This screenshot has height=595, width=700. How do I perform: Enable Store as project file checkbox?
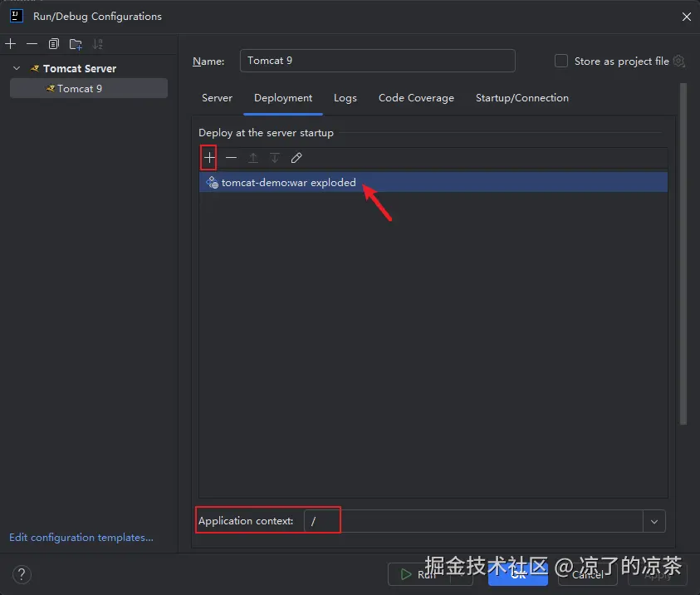(x=561, y=61)
